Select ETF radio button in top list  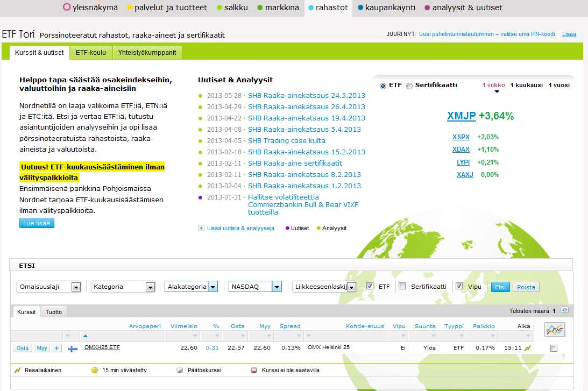383,86
